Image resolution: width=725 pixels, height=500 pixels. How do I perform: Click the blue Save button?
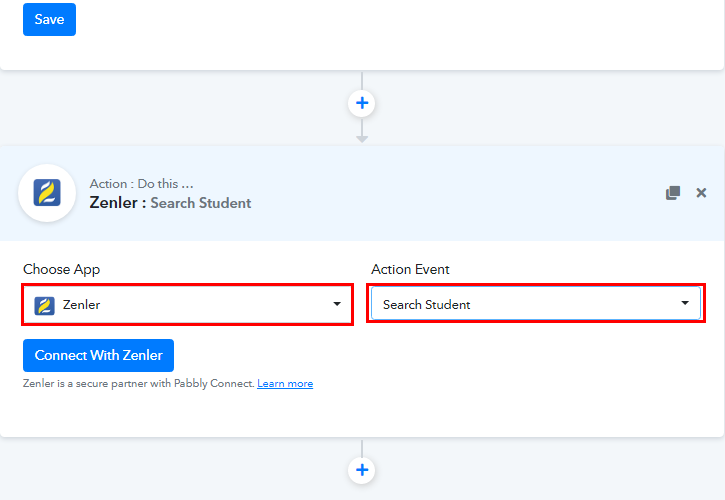coord(49,19)
